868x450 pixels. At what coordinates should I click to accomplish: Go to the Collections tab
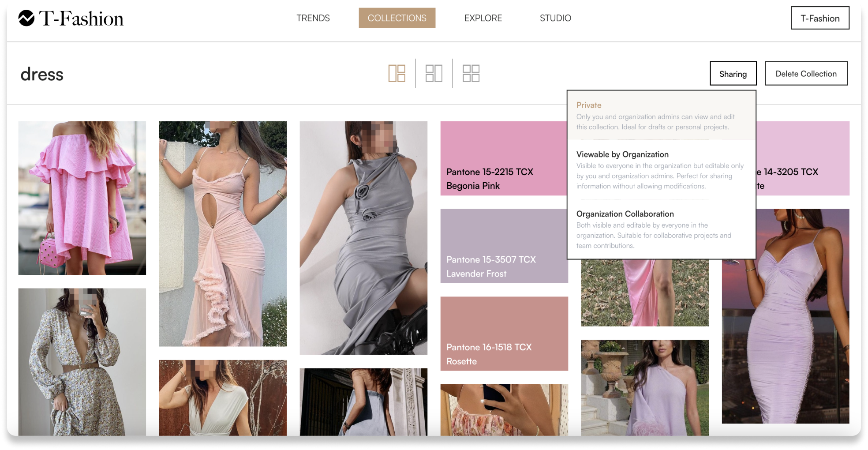(397, 18)
